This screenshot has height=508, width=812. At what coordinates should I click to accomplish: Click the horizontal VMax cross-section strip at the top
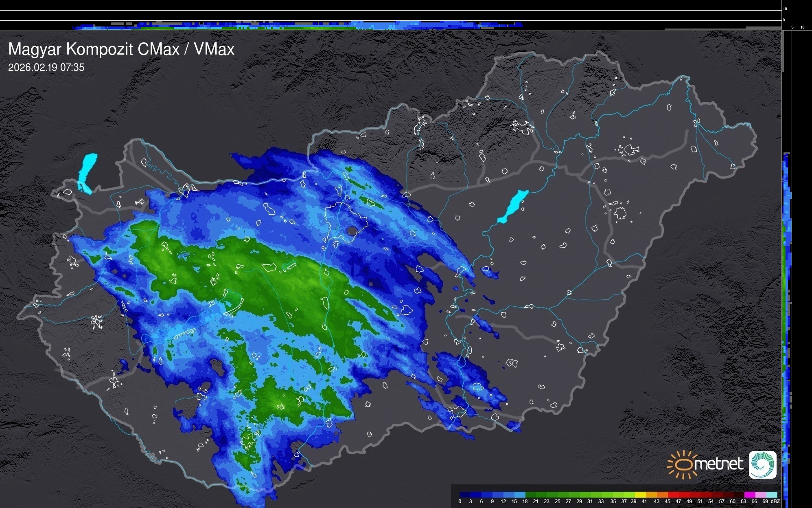(x=297, y=26)
